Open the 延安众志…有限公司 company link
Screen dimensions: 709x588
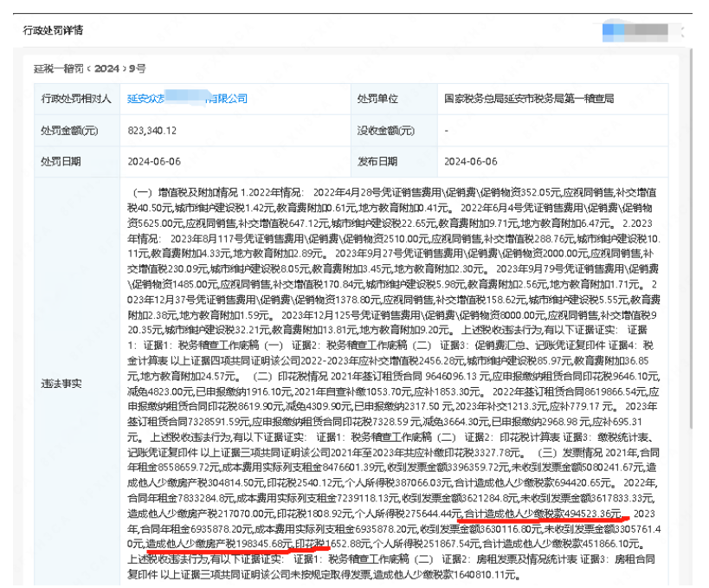click(x=187, y=98)
